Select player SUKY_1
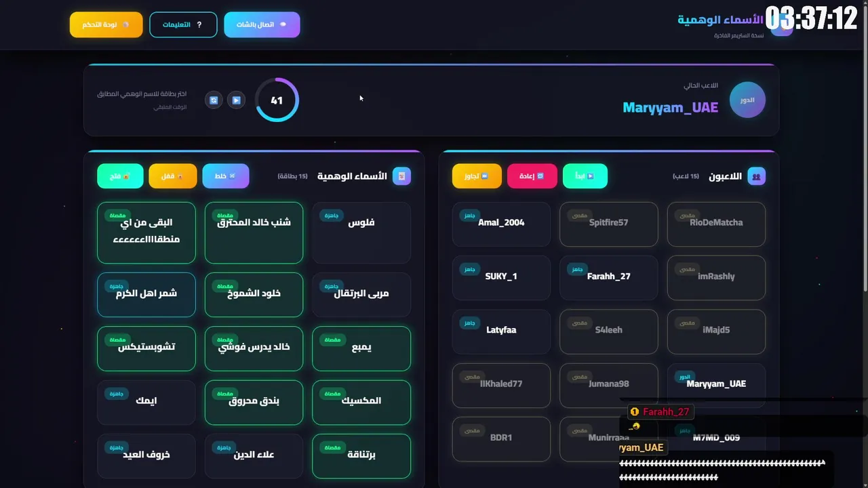 tap(501, 277)
